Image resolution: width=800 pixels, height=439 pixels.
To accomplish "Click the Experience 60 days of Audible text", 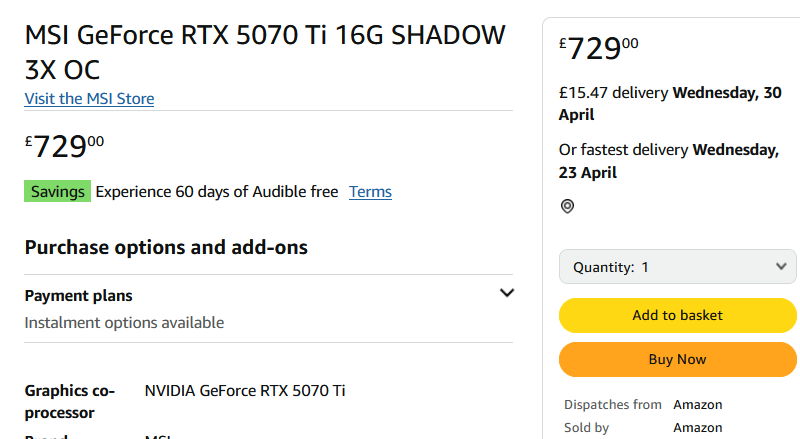I will (x=216, y=192).
